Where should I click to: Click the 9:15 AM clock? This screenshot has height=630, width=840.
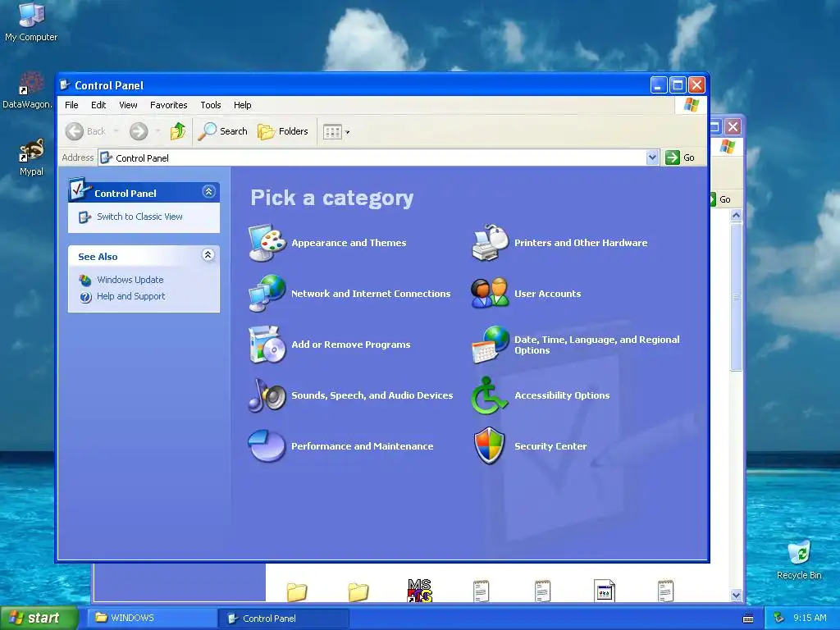810,618
